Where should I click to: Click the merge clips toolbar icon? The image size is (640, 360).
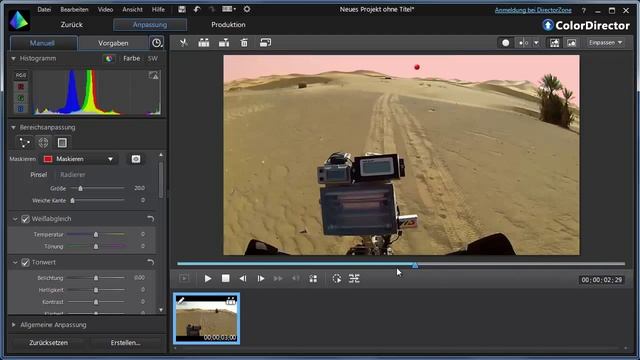(224, 42)
